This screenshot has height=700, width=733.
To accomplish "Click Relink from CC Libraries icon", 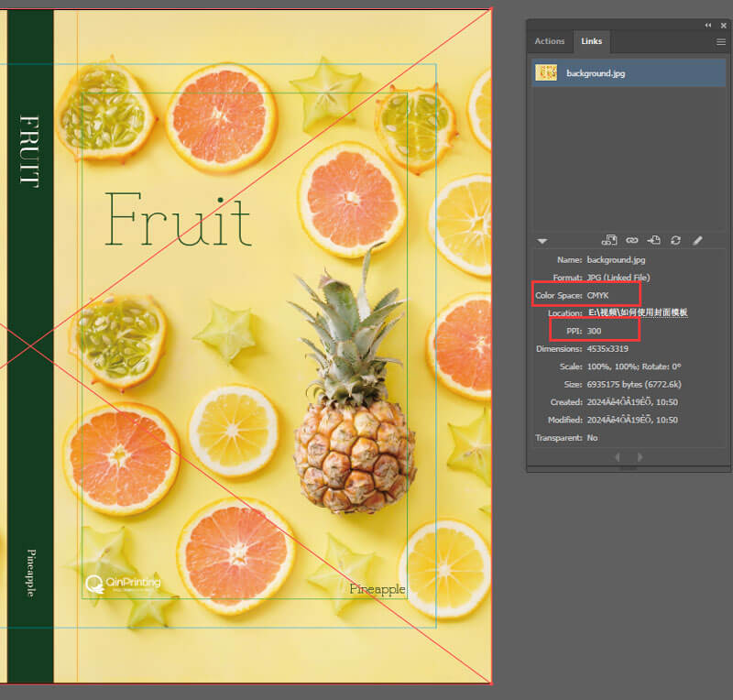I will coord(608,240).
